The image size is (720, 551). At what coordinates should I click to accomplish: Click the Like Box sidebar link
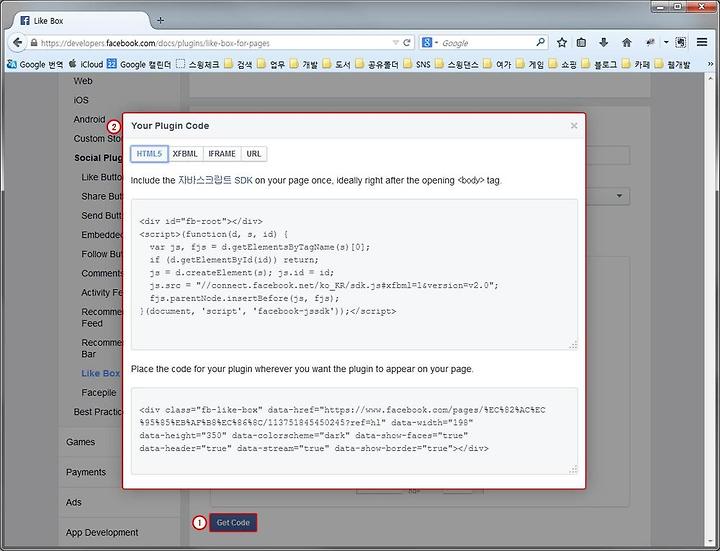click(101, 373)
